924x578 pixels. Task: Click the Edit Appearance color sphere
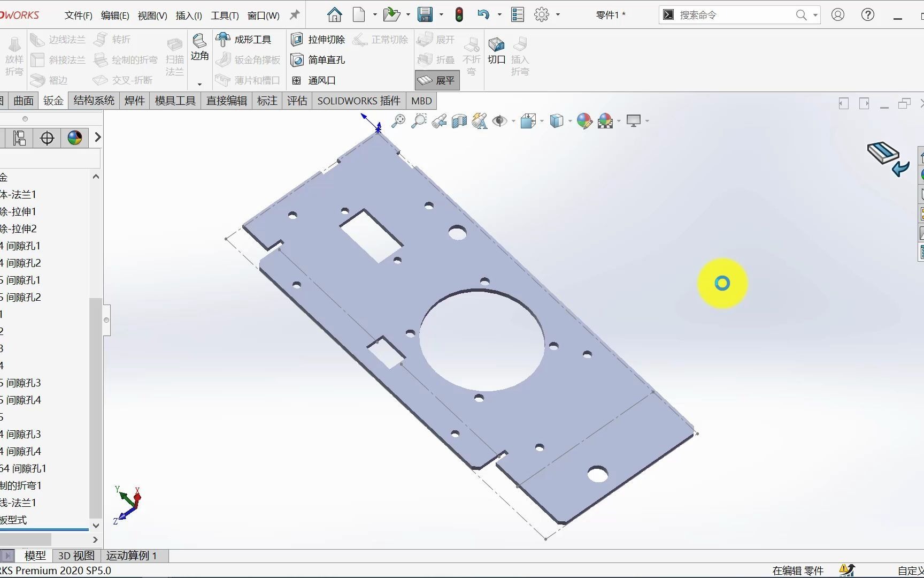pyautogui.click(x=584, y=121)
